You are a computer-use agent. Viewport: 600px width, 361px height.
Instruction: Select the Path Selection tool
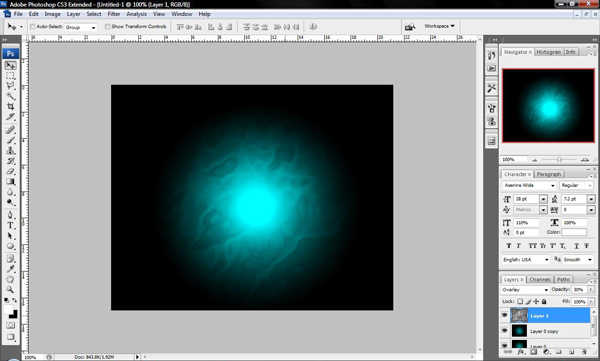pos(10,235)
